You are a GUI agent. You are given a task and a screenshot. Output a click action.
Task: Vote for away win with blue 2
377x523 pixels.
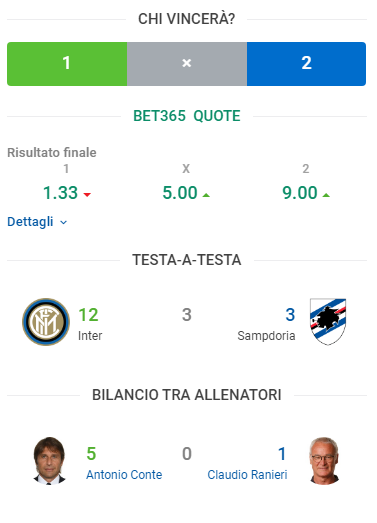click(306, 64)
